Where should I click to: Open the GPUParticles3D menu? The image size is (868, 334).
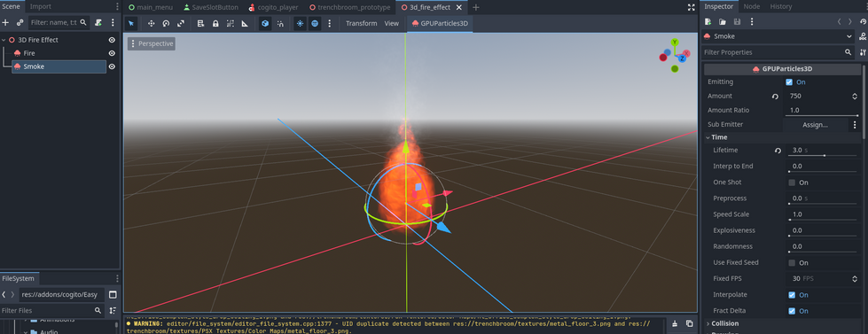click(x=440, y=23)
